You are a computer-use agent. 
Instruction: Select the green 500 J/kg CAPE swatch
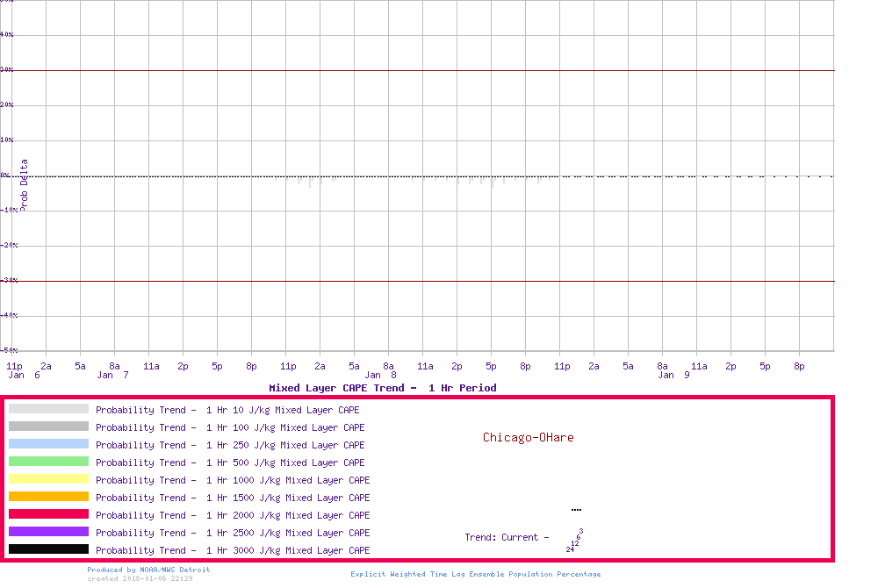(48, 462)
